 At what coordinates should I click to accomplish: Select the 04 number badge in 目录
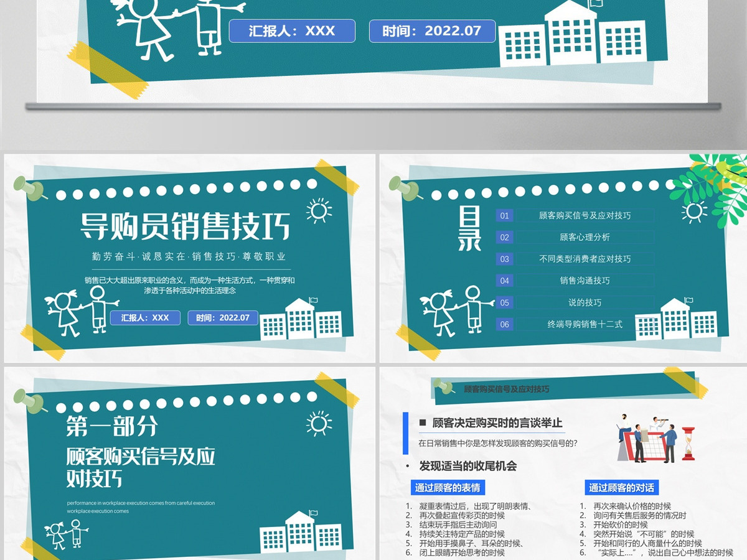pos(505,281)
